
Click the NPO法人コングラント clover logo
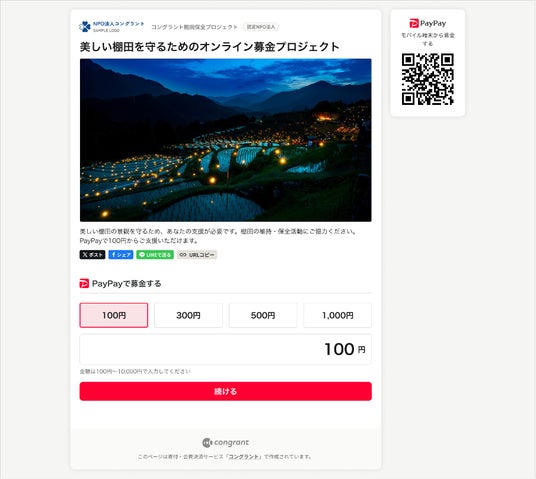click(112, 27)
